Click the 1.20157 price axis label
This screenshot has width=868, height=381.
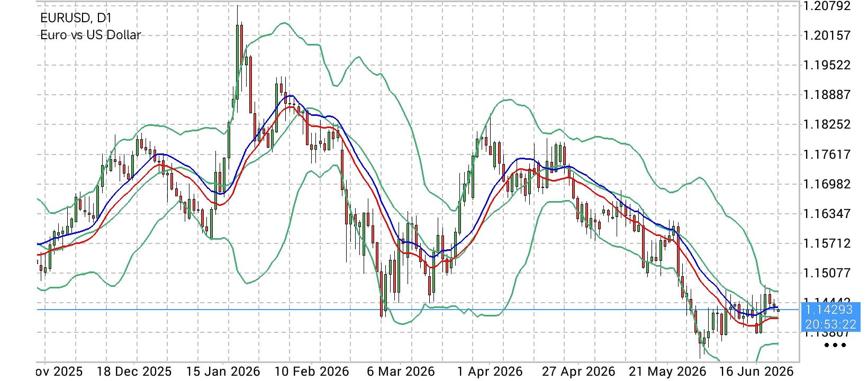827,35
